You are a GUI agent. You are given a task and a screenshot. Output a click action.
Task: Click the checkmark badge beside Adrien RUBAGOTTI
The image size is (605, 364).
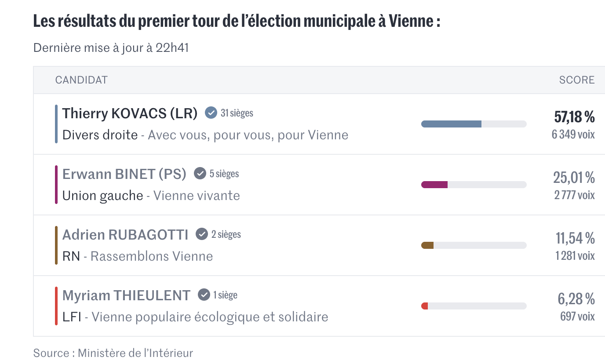tap(202, 234)
